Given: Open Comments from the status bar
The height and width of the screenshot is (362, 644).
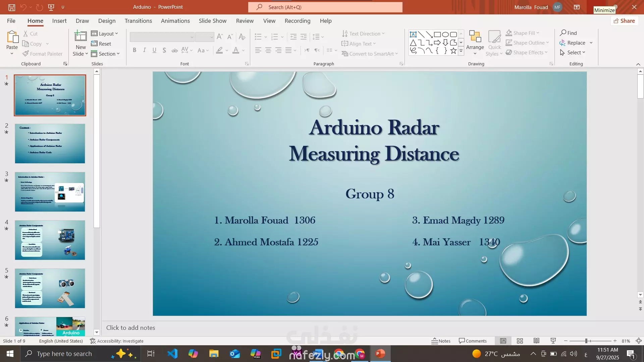Looking at the screenshot, I should pos(473,341).
